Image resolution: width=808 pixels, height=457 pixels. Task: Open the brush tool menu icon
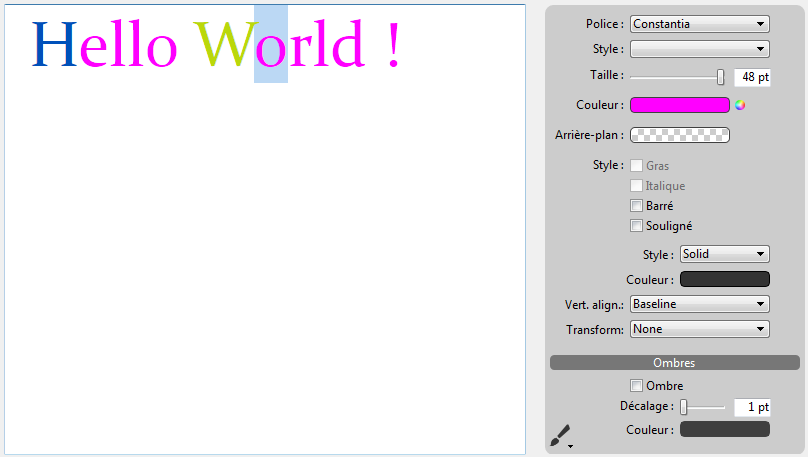tap(560, 435)
